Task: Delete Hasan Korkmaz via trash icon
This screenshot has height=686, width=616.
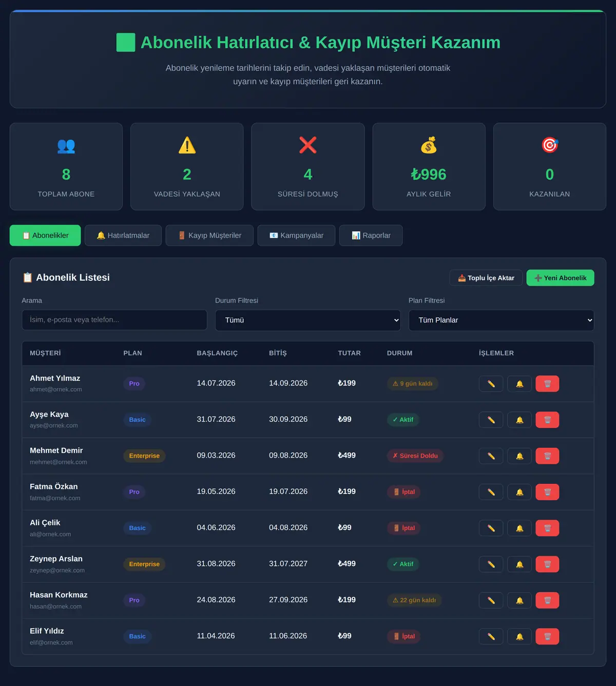Action: [x=547, y=600]
